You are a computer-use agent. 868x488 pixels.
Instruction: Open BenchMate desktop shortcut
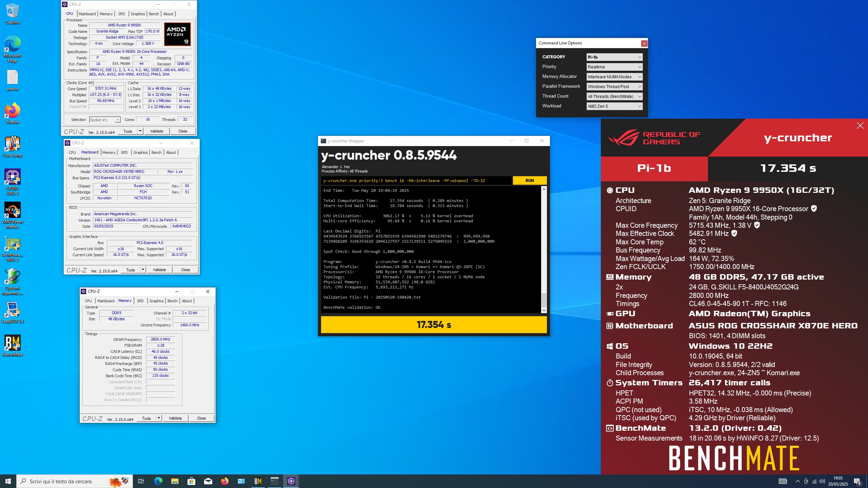(x=12, y=346)
